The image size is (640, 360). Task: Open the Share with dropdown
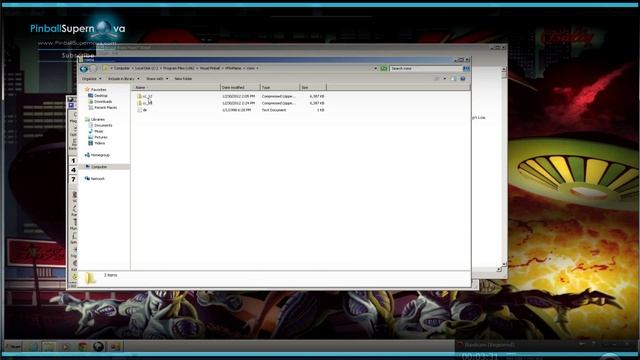157,78
